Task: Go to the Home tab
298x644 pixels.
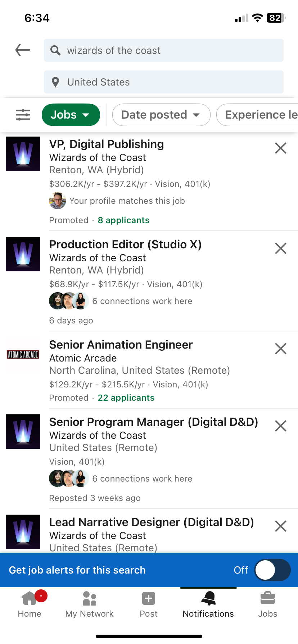Action: tap(30, 604)
